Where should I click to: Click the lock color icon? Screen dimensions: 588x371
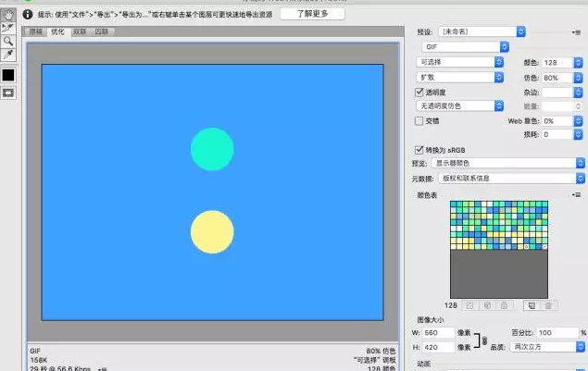504,305
